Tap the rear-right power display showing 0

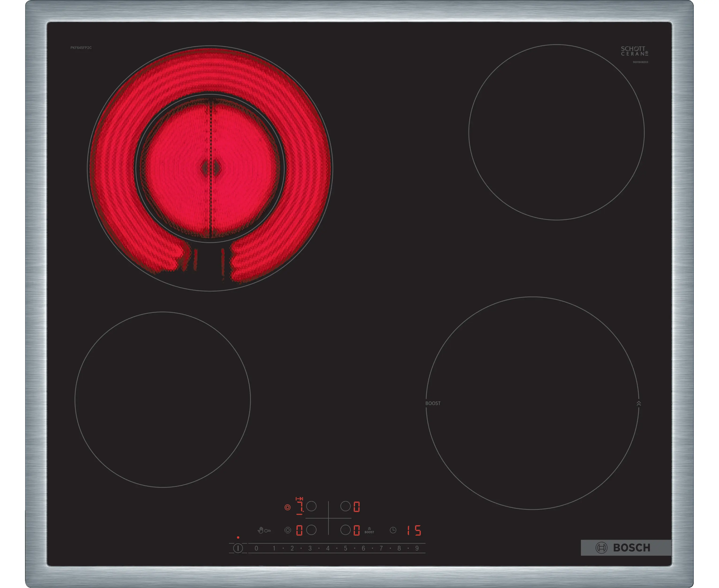(357, 507)
